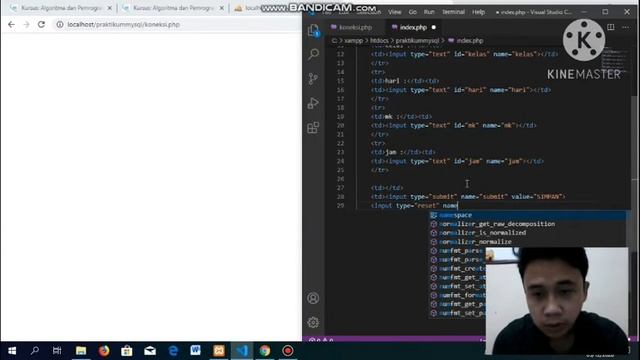Click the unsaved dot on index.php tab
640x360 pixels.
pyautogui.click(x=433, y=27)
